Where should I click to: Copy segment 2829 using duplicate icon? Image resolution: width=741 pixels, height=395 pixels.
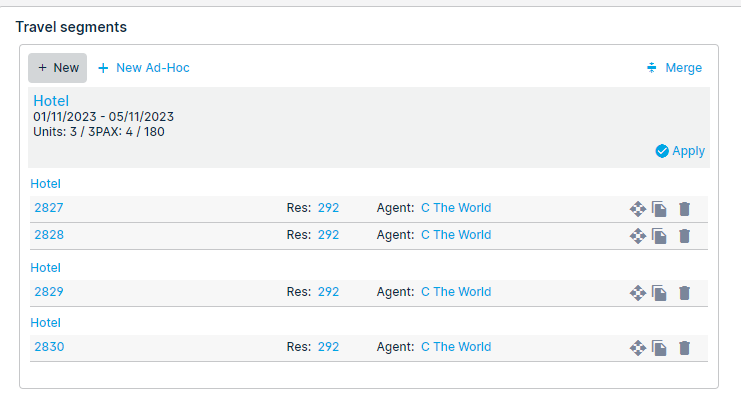(659, 293)
